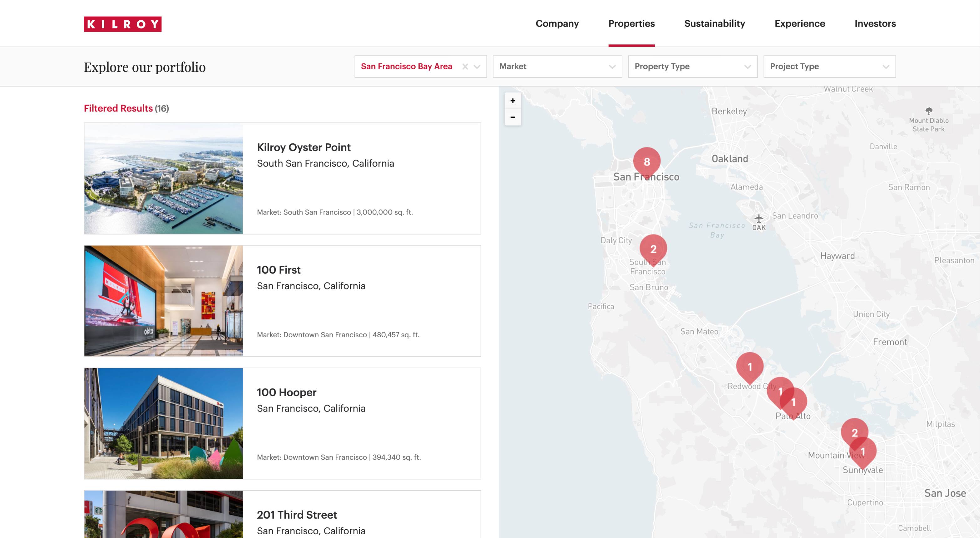
Task: Open the Company menu
Action: [x=557, y=23]
